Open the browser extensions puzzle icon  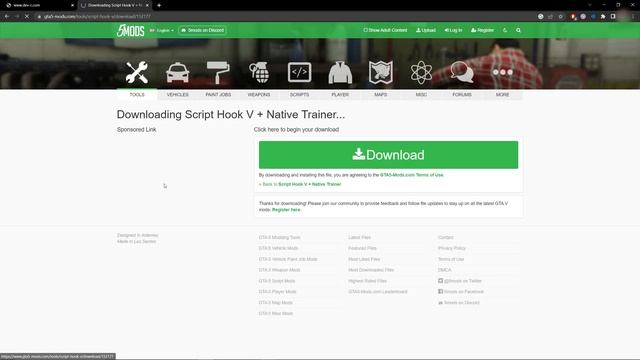(603, 16)
